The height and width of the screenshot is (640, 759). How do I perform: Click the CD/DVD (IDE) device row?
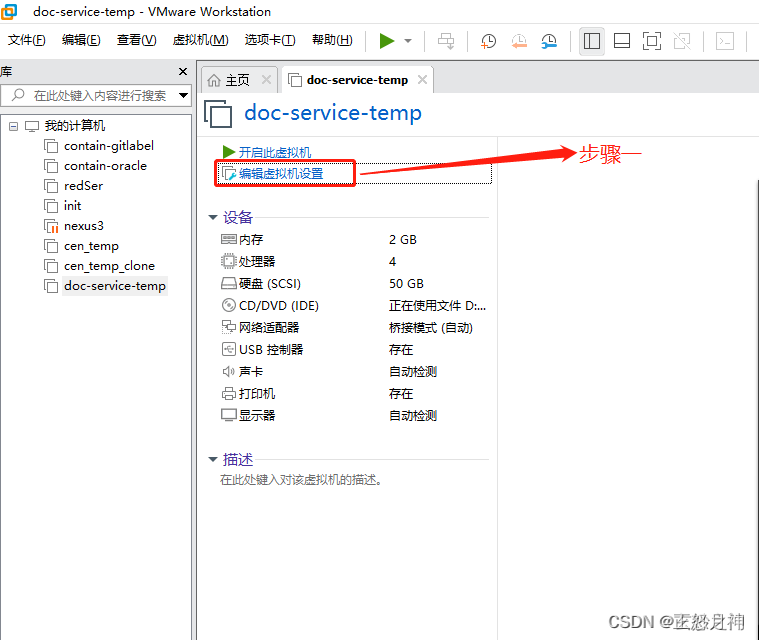(x=353, y=306)
